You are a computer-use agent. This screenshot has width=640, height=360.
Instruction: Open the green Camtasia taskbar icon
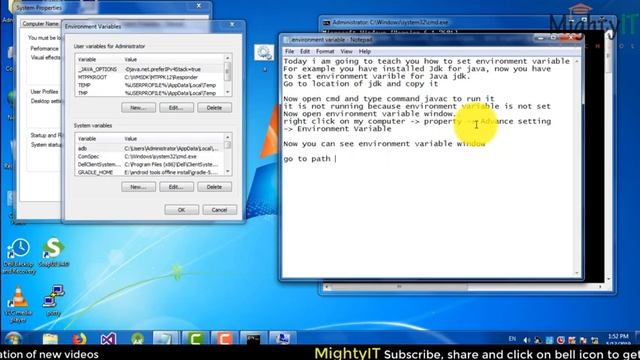pos(195,338)
